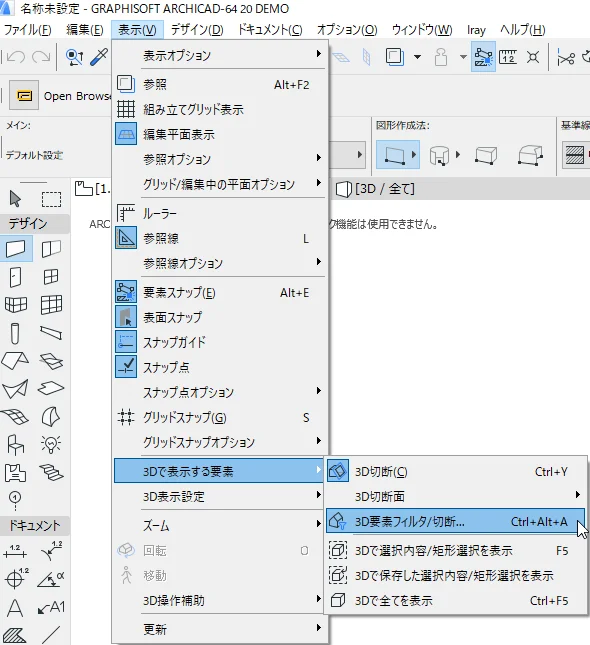Expand 表示オプション submenu

219,55
